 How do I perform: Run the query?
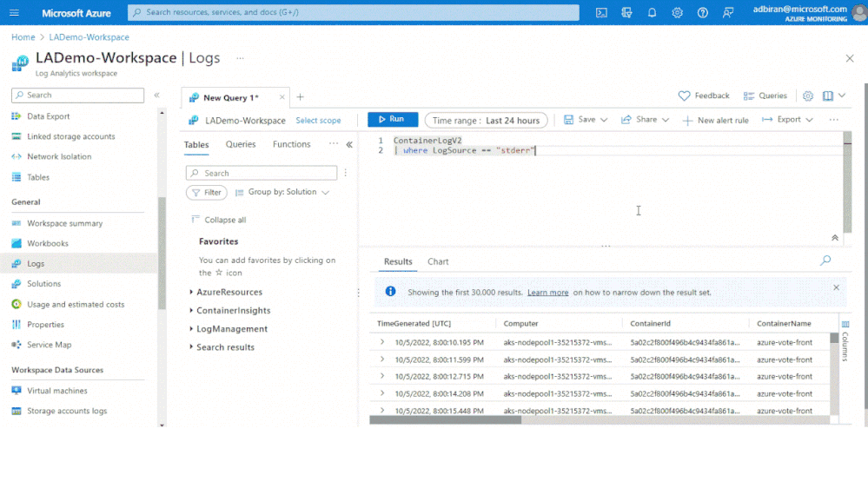(x=393, y=119)
